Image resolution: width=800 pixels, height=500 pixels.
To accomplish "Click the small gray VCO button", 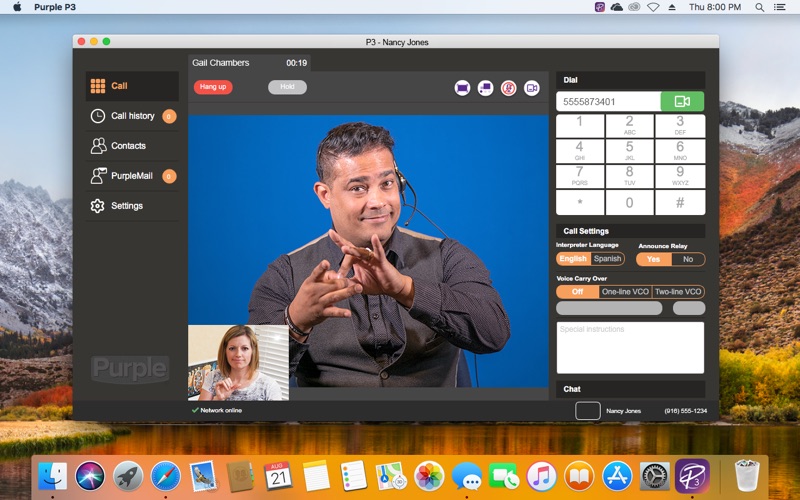I will [x=689, y=308].
